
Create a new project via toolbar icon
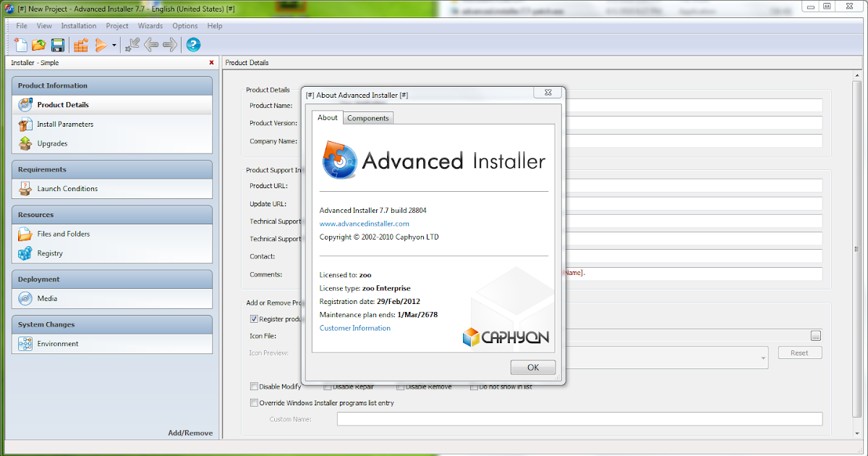tap(20, 45)
